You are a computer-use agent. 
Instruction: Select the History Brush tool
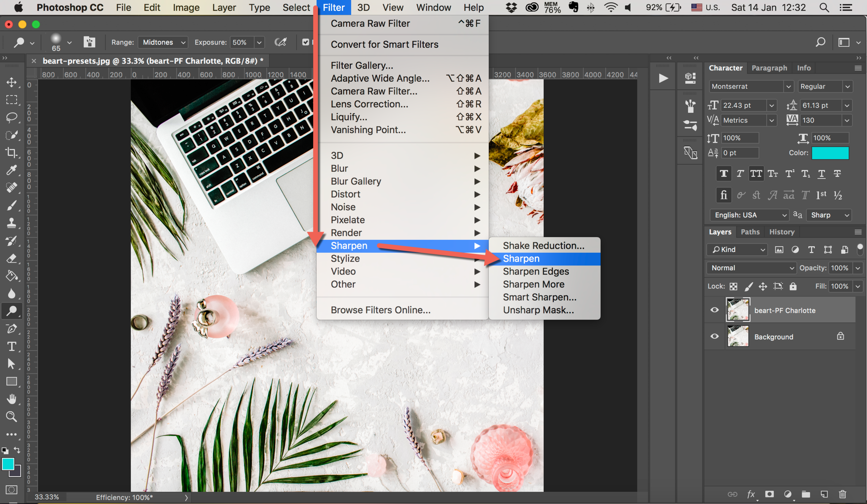11,241
